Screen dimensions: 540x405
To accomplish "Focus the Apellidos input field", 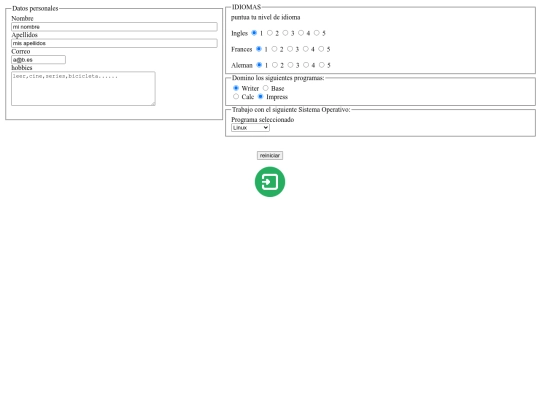I will point(114,43).
